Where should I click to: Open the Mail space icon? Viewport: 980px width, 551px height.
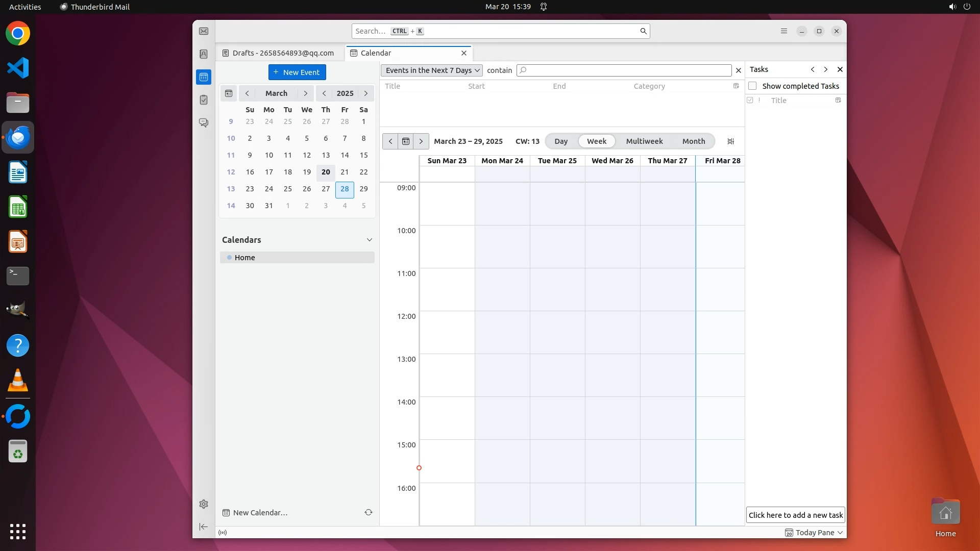click(x=204, y=31)
